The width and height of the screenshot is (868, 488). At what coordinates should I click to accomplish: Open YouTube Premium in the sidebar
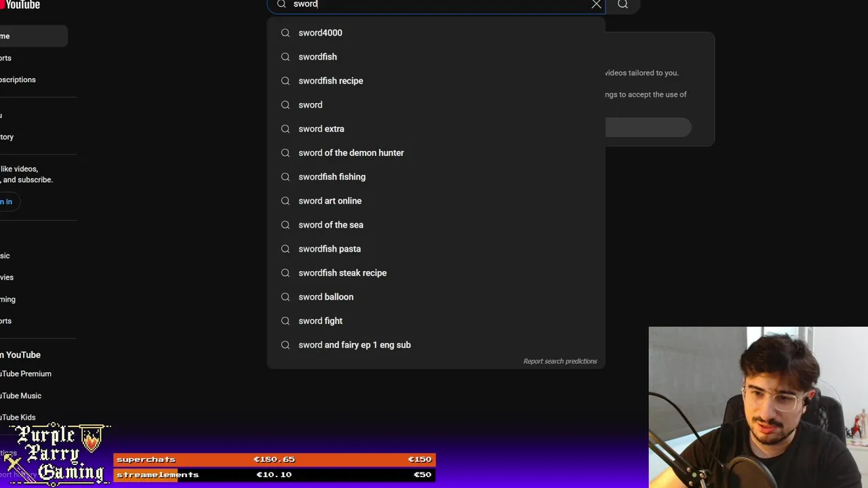pos(26,374)
